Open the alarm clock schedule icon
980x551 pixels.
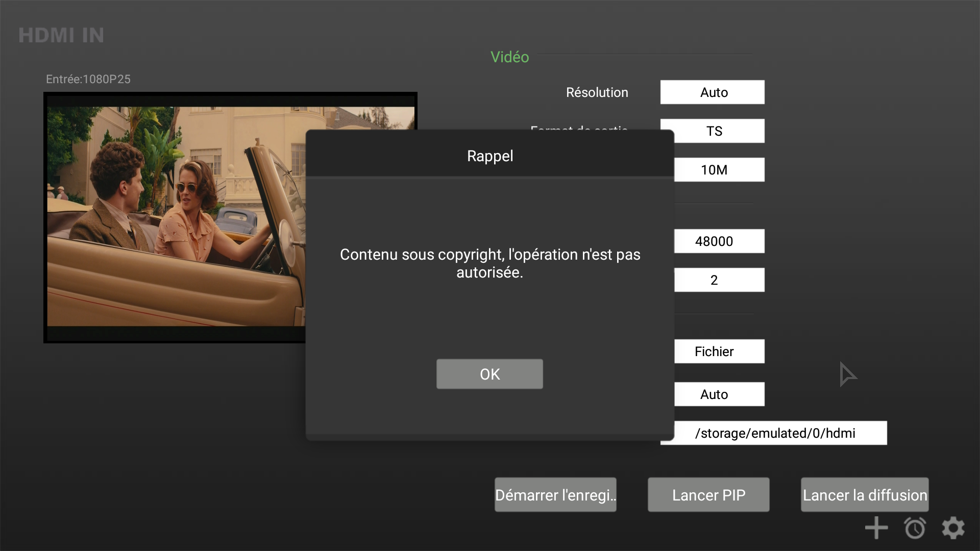(x=915, y=528)
